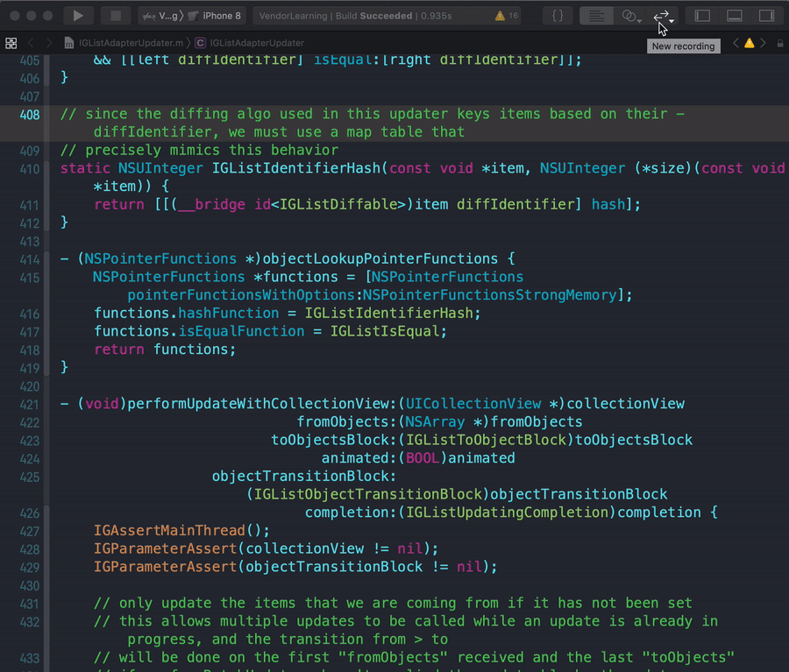Open the library with the curly braces button

[558, 16]
